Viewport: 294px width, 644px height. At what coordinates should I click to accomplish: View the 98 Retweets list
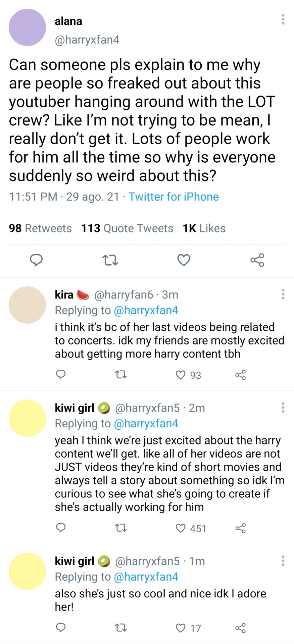40,228
